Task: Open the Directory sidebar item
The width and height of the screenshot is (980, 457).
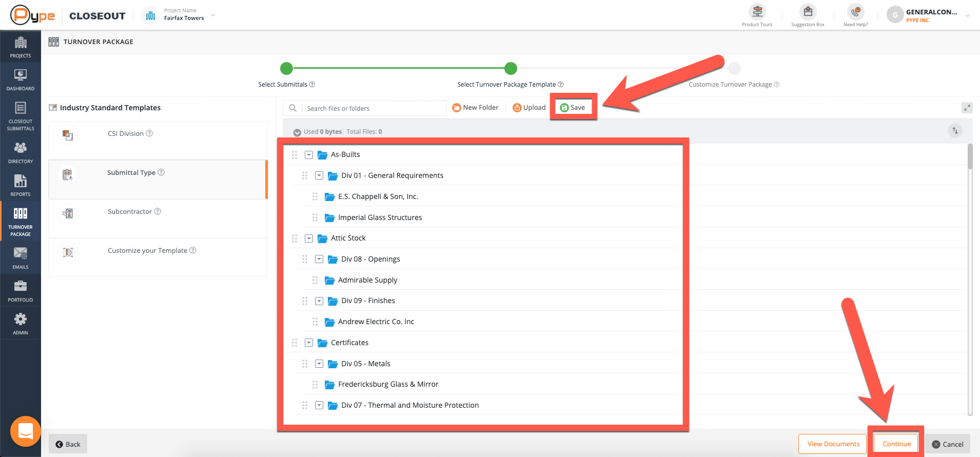Action: pyautogui.click(x=21, y=152)
